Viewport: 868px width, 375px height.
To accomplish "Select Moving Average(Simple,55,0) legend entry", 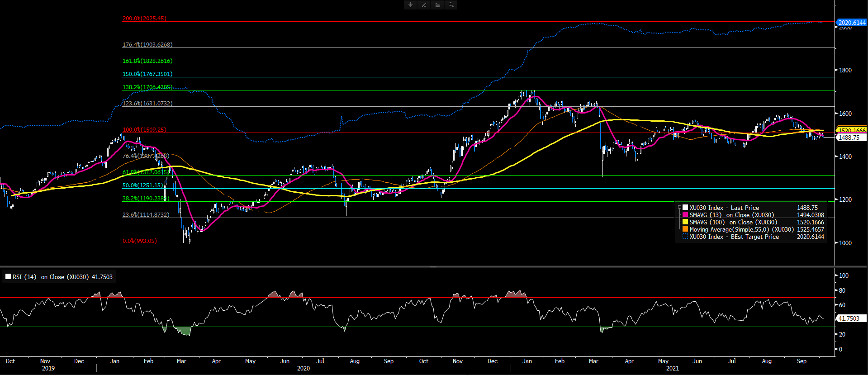I will coord(741,229).
